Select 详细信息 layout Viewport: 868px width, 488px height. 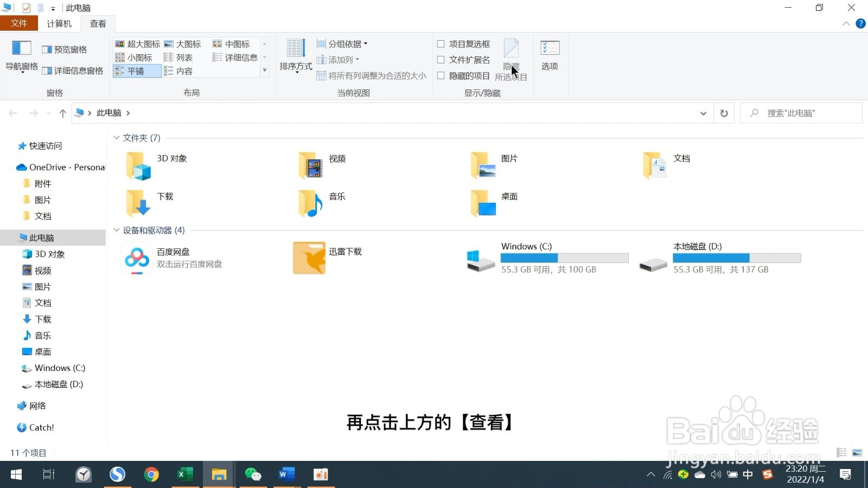coord(235,57)
